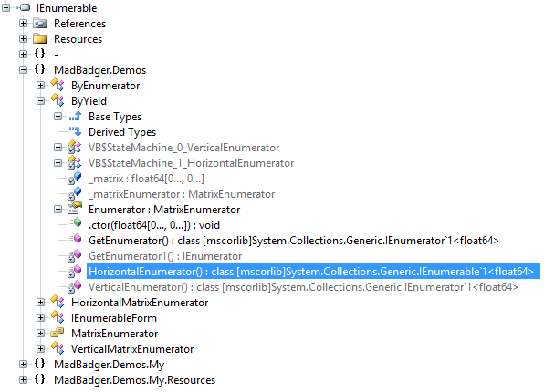Select the VerticalEnumerator() method entry
Viewport: 544px width, 392px height.
(303, 287)
